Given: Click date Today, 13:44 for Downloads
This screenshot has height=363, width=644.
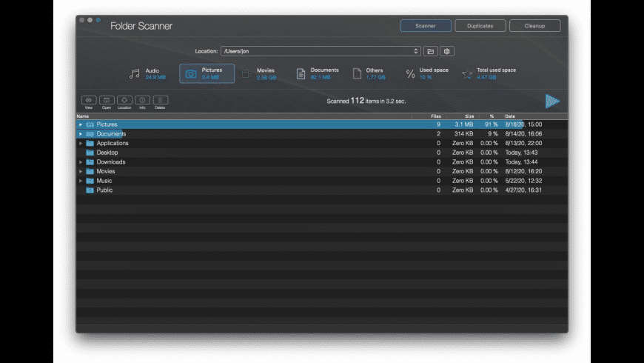Looking at the screenshot, I should [522, 162].
